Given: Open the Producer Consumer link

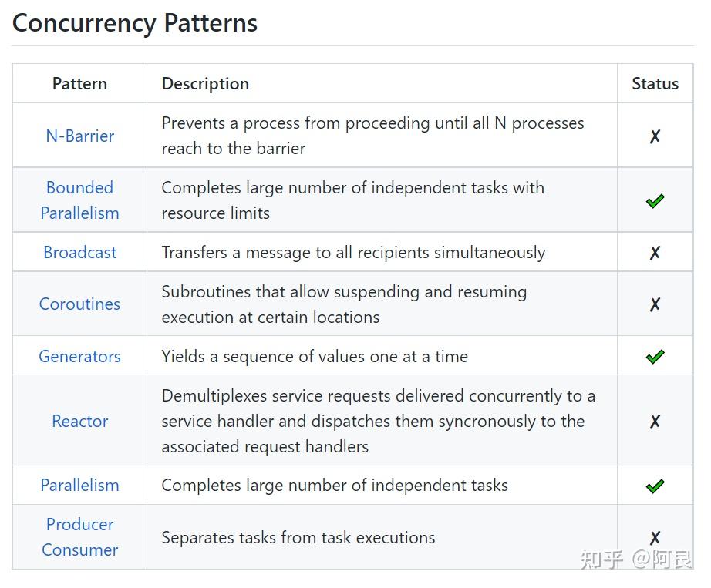Looking at the screenshot, I should [79, 537].
